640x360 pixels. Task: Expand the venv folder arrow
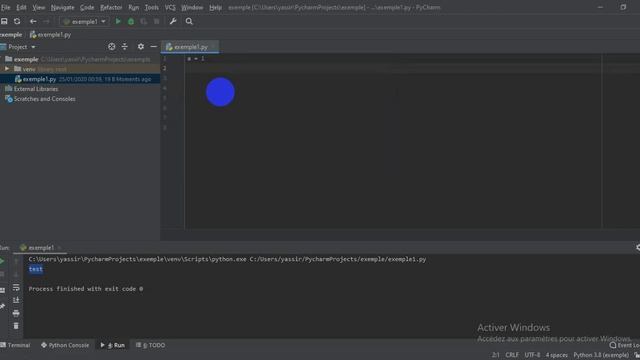(x=7, y=69)
